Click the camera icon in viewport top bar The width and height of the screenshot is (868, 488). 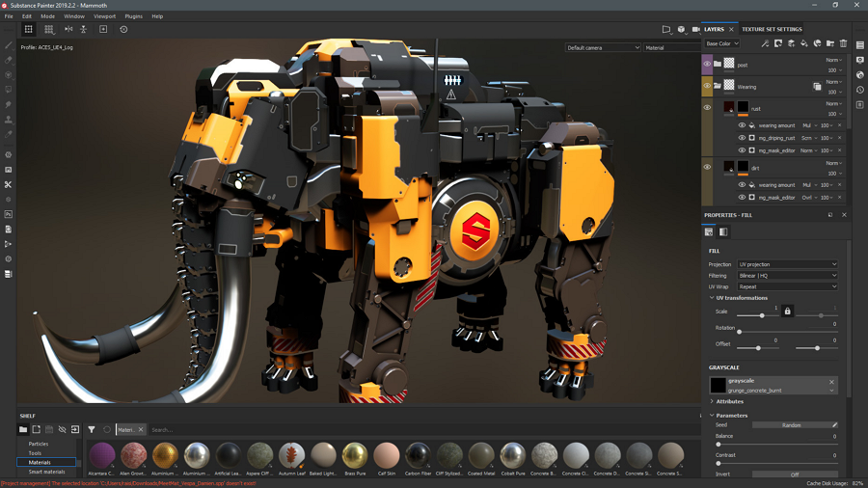[695, 29]
